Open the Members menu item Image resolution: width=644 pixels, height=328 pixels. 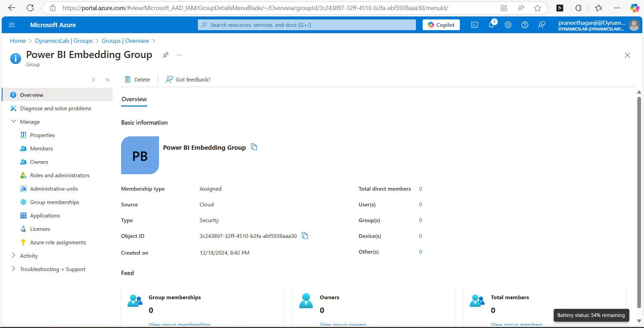[x=41, y=148]
